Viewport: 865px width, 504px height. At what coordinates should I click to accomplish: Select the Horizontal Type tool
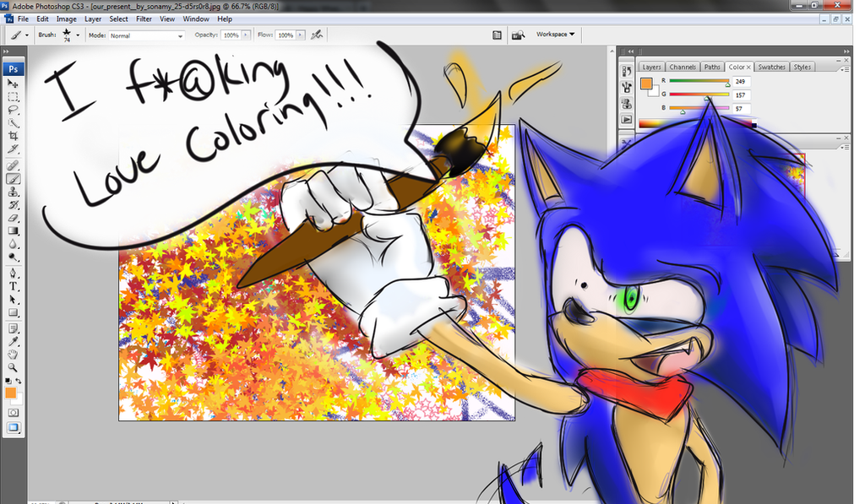(x=14, y=287)
